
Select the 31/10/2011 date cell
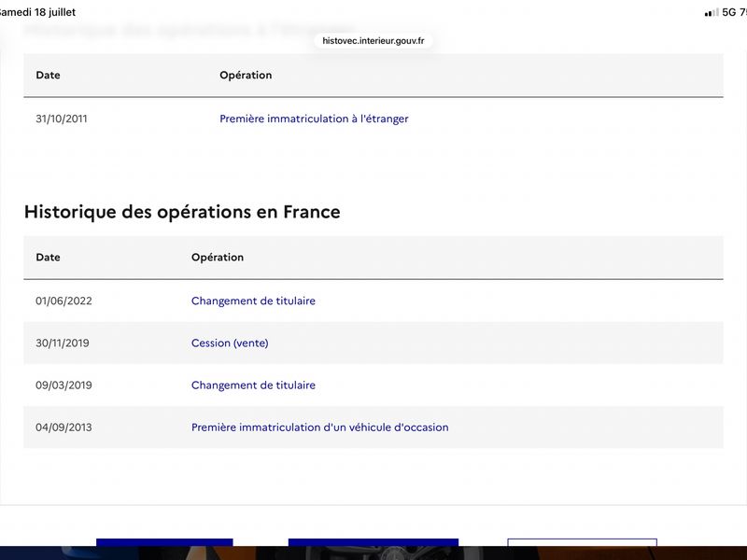click(62, 119)
